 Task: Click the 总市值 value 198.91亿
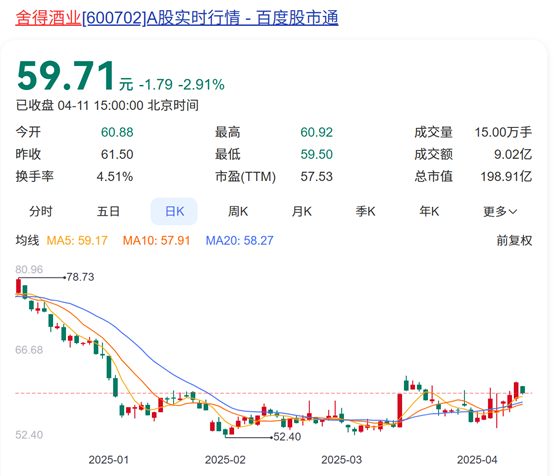click(x=506, y=177)
